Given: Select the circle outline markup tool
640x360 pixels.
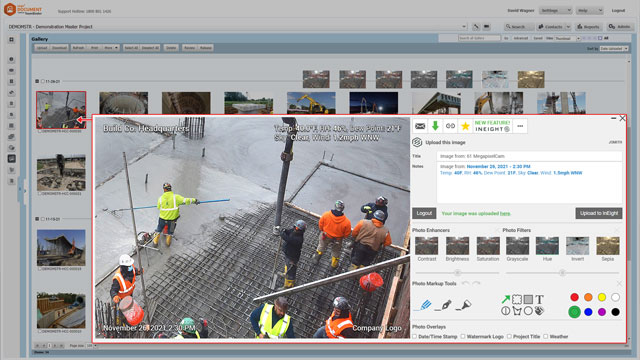Looking at the screenshot, I should (x=528, y=311).
